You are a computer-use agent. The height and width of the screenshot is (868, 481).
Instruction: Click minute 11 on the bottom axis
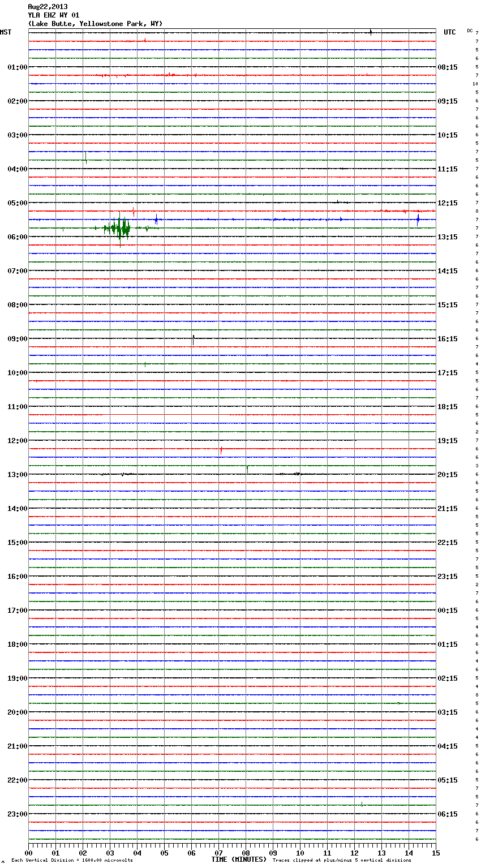click(327, 853)
